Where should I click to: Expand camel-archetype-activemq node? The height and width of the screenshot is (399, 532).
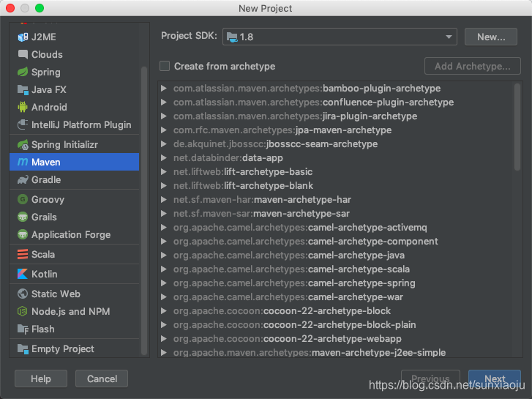click(x=164, y=228)
